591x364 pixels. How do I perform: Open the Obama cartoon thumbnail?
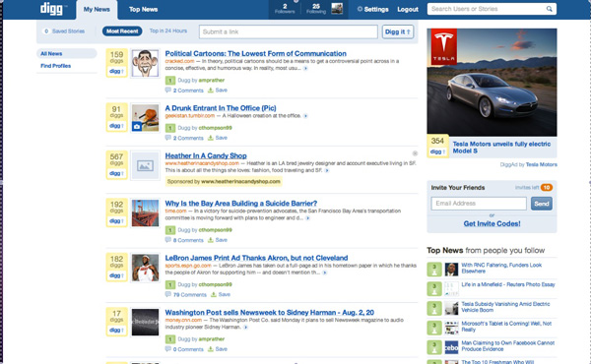[145, 63]
